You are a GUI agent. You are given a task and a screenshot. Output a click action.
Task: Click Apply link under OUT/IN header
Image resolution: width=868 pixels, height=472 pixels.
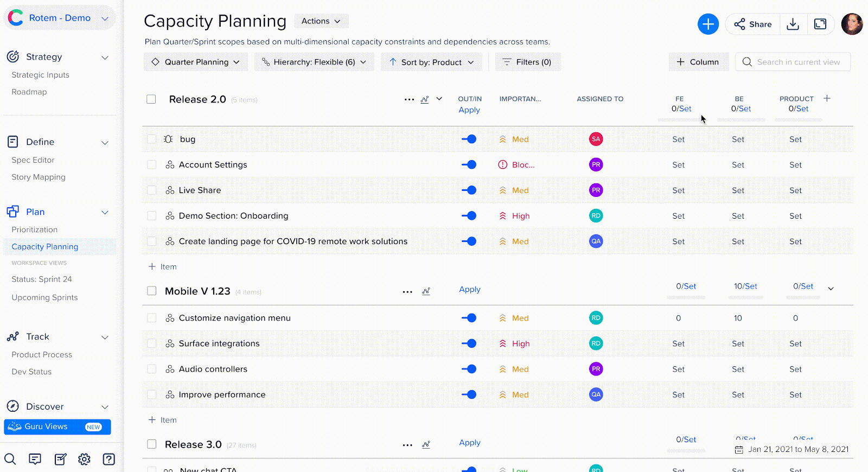tap(469, 110)
